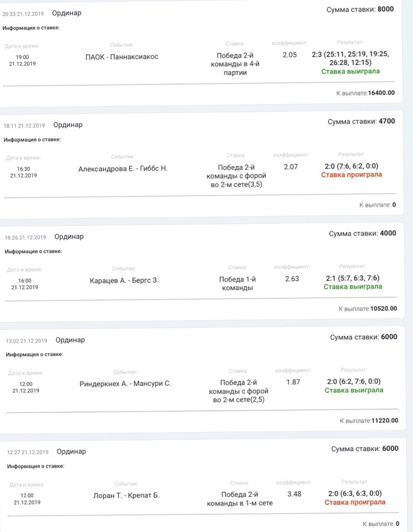413x532 pixels.
Task: Click the bet amount 4700
Action: [x=387, y=121]
